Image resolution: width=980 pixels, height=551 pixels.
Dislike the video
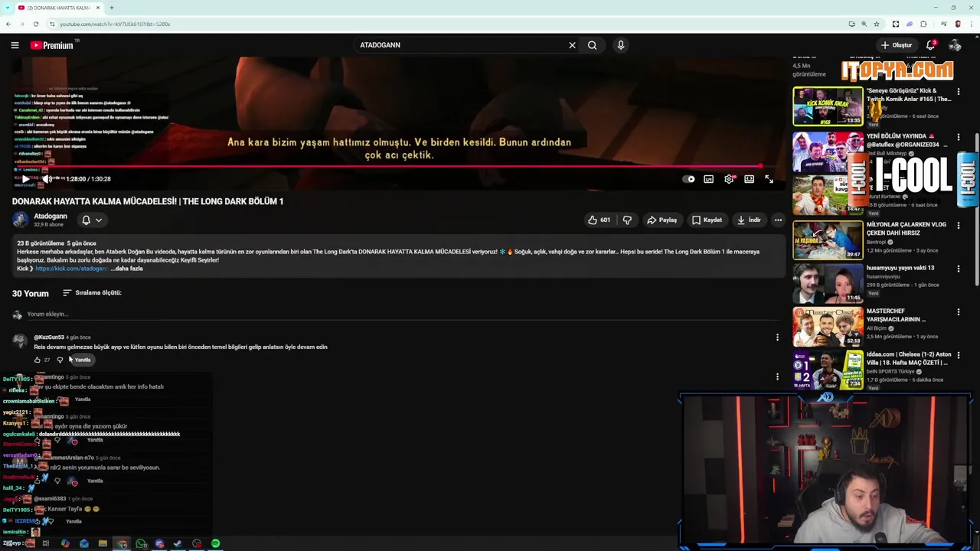(627, 220)
